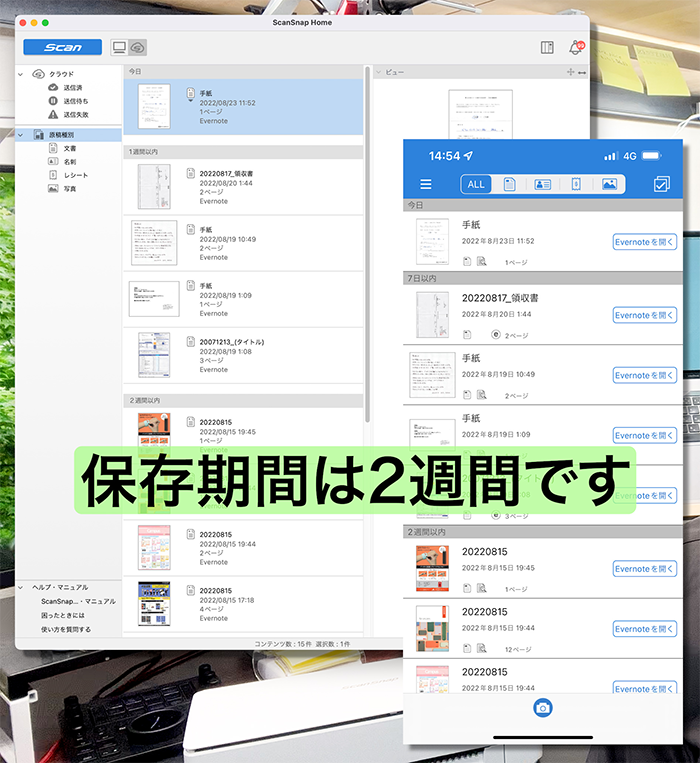Select the ALL filter tab in mobile app
The image size is (700, 763).
point(476,184)
